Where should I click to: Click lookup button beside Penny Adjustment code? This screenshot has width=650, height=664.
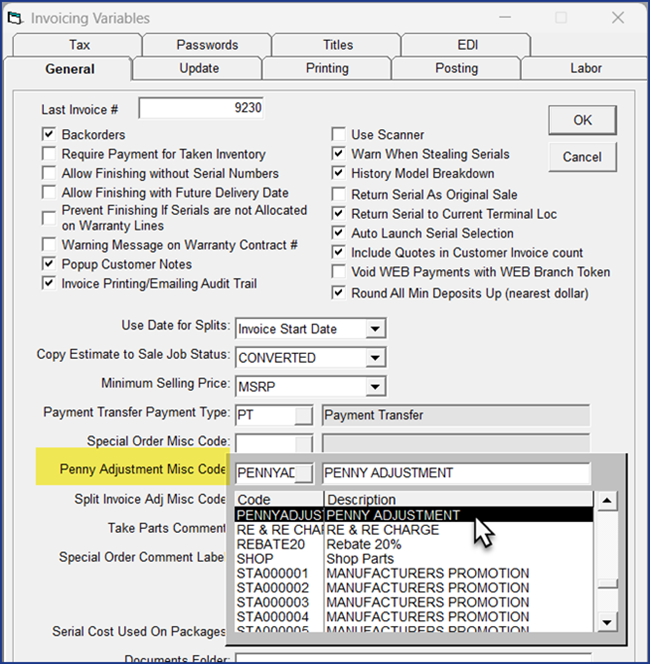(305, 472)
